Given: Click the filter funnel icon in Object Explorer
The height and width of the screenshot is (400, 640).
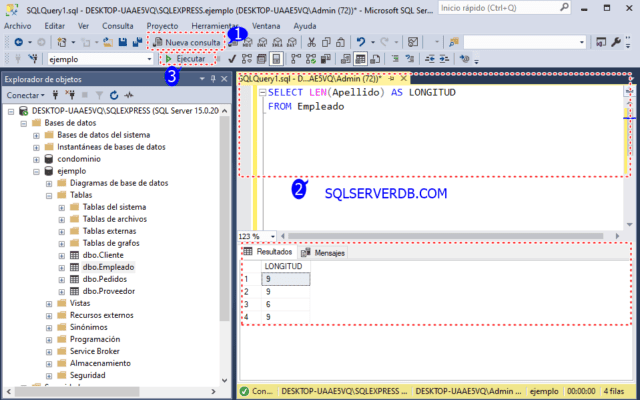Looking at the screenshot, I should 99,95.
